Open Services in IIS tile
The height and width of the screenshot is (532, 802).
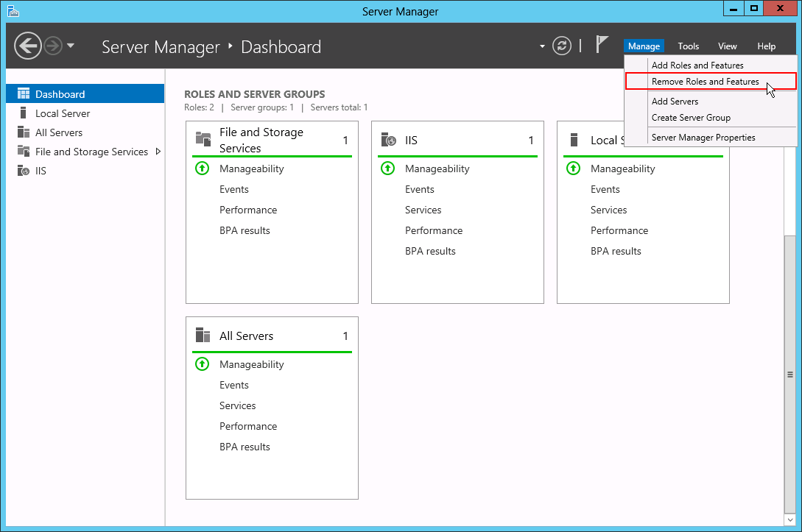click(x=423, y=210)
